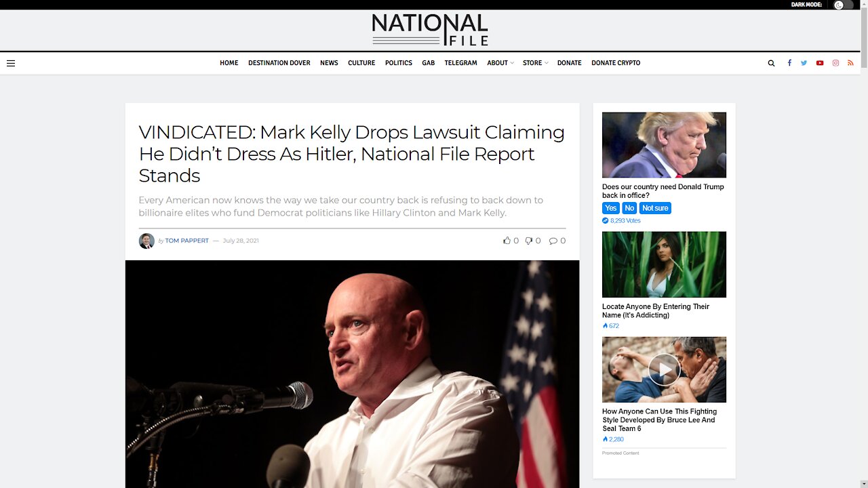Screen dimensions: 868x488
Task: Expand the Store dropdown menu
Action: 535,63
